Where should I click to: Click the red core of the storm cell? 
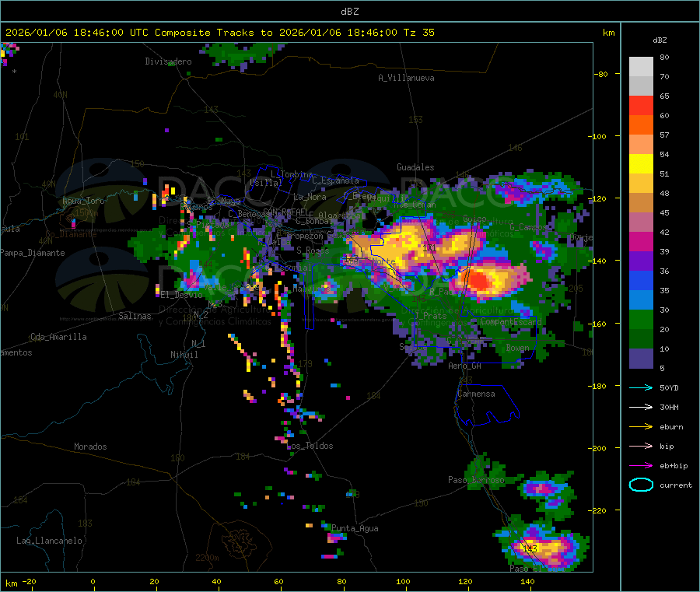point(479,281)
